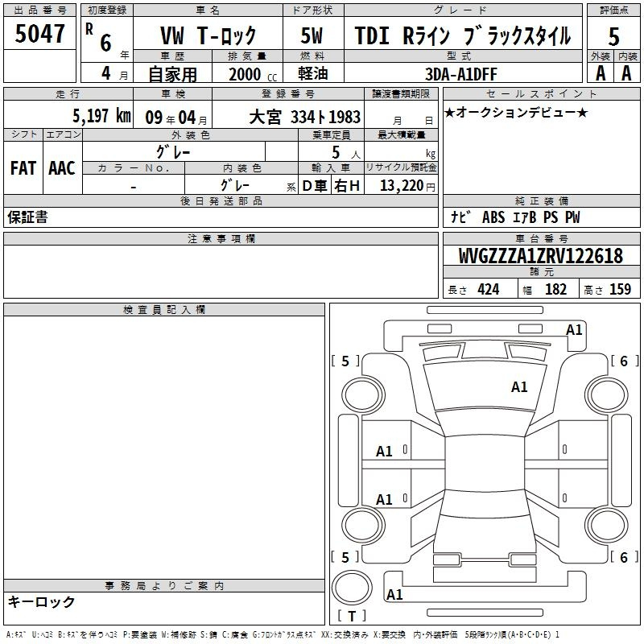
Task: Click the キーロック notice text
Action: tap(42, 601)
